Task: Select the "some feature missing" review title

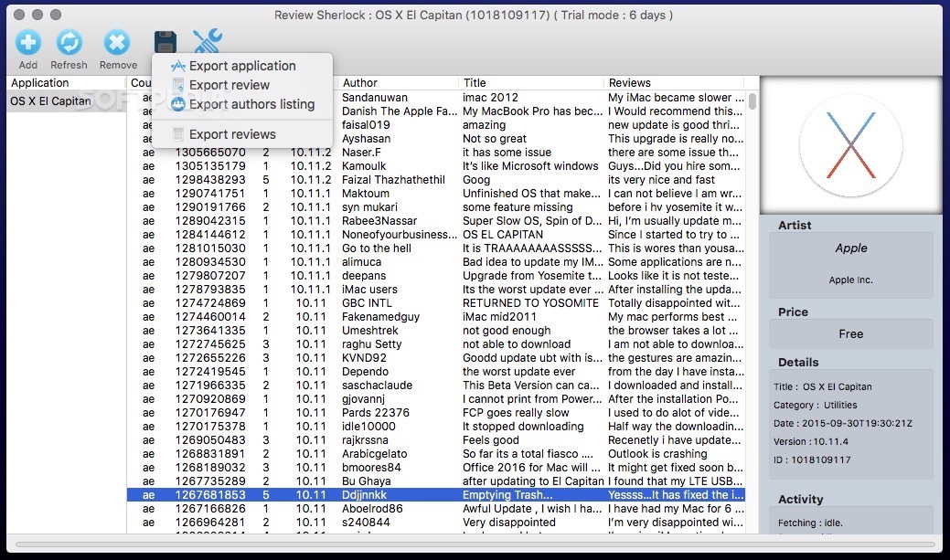Action: pos(518,207)
